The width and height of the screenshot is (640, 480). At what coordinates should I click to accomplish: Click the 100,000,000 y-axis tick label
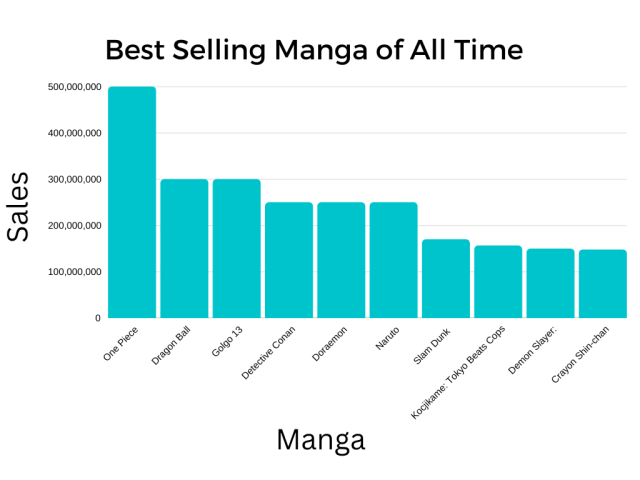coord(74,272)
